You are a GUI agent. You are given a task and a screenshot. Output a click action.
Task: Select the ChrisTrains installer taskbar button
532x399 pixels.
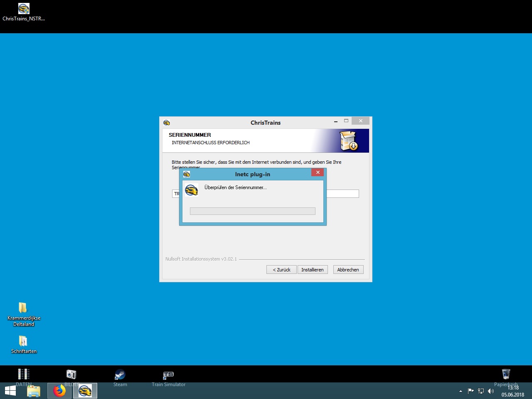coord(85,391)
